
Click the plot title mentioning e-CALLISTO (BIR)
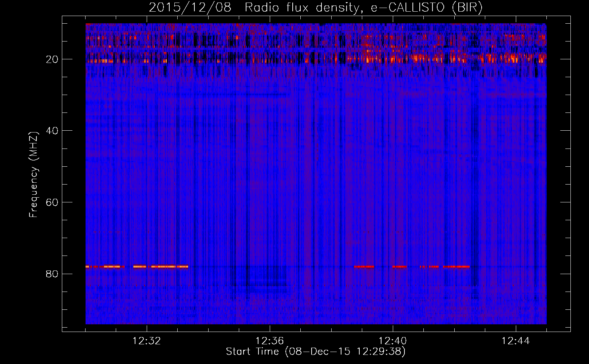click(316, 8)
